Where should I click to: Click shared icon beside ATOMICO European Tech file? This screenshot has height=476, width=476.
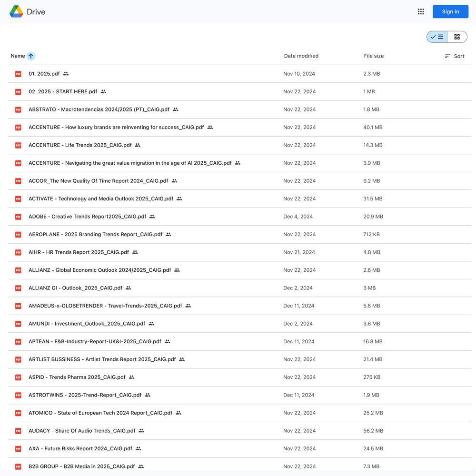[x=178, y=413]
